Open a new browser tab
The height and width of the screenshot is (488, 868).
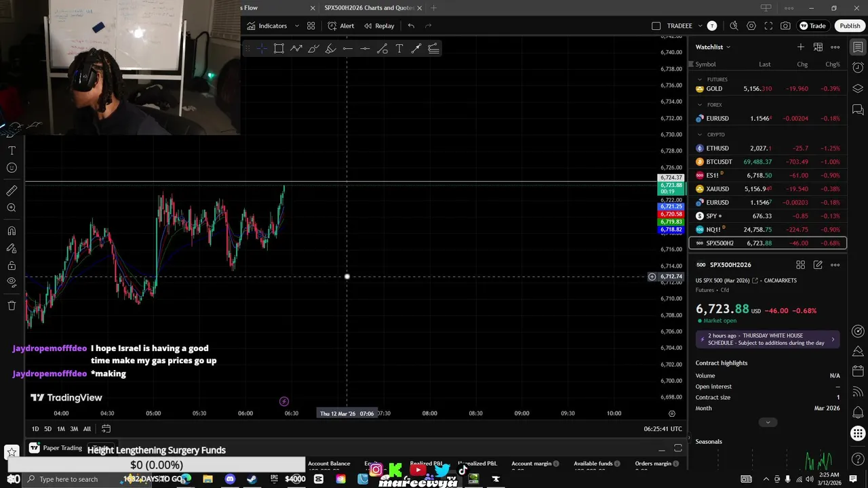click(x=433, y=8)
